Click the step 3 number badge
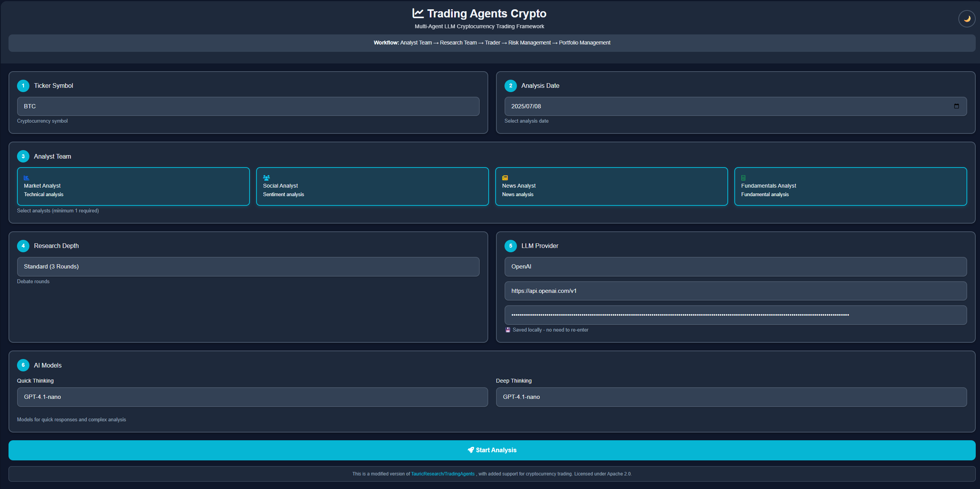 click(23, 156)
